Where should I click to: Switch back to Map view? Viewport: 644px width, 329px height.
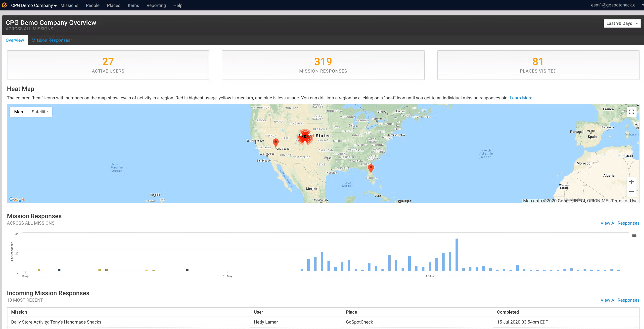pos(18,112)
